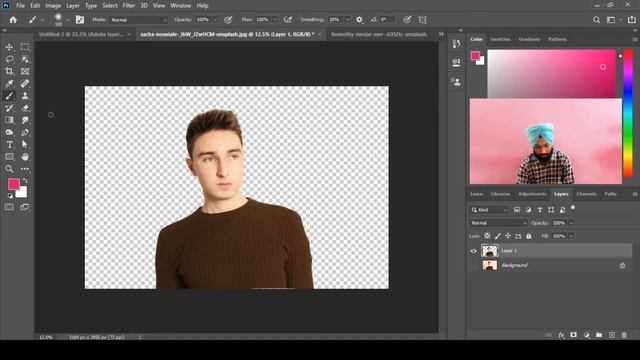Select the Clone Stamp tool

coord(25,96)
